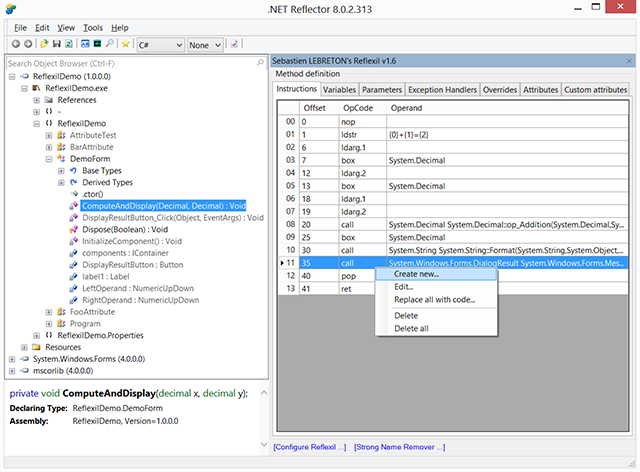Choose Delete all from context menu
Screen dimensions: 640x472
(436, 329)
